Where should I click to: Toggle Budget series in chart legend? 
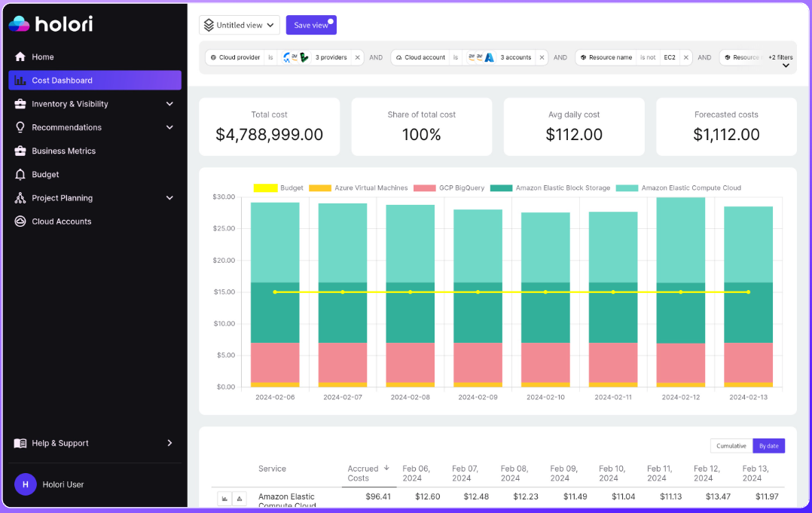[x=279, y=188]
